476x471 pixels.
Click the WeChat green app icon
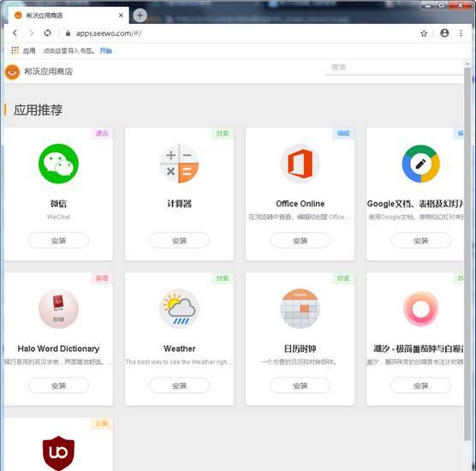(x=58, y=164)
